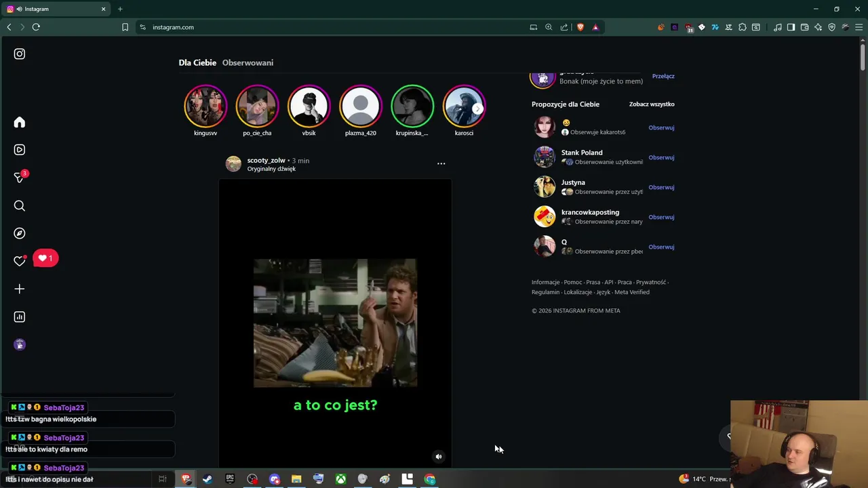The width and height of the screenshot is (868, 488).
Task: Reload the page with refresh button
Action: [36, 27]
